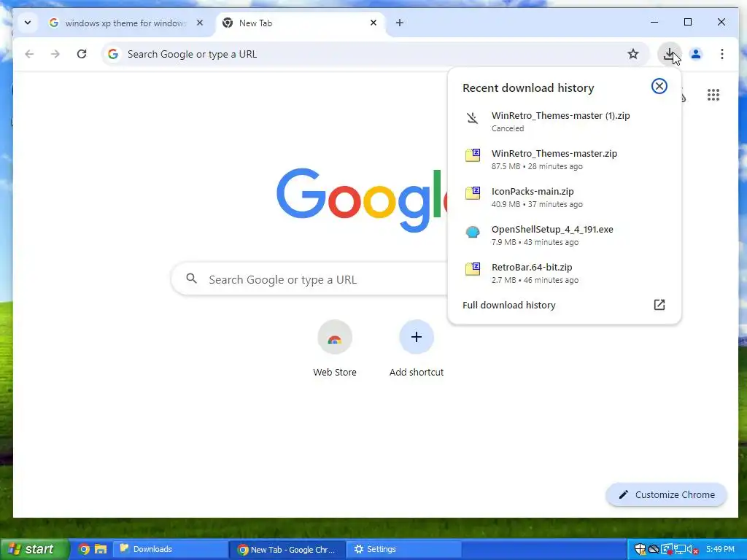This screenshot has width=747, height=560.
Task: Click the page's Google search box
Action: [x=309, y=279]
